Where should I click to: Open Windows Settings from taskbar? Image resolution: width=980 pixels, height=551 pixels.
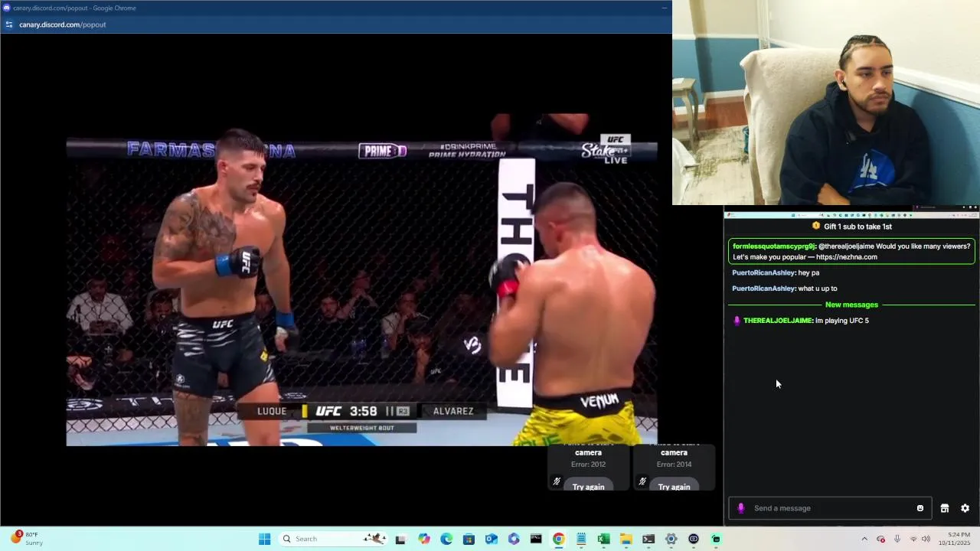[x=671, y=539]
